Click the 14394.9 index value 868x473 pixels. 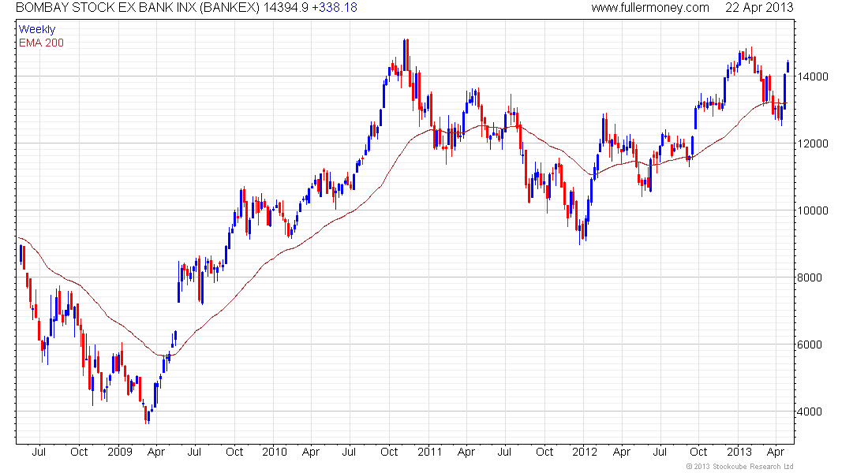pyautogui.click(x=285, y=8)
